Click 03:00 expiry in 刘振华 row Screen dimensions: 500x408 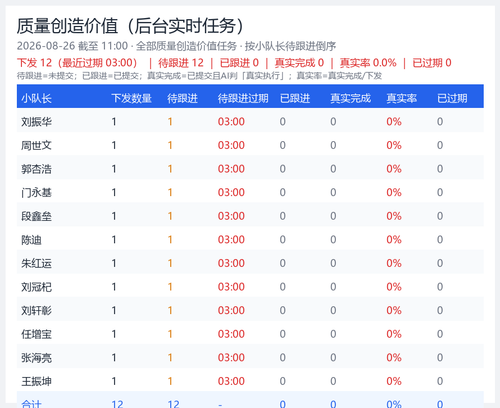click(231, 122)
